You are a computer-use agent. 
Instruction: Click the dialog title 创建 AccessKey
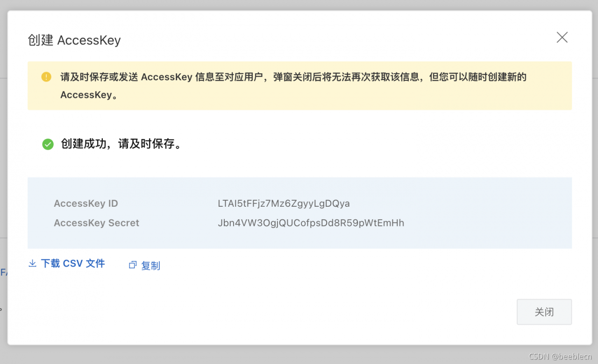pos(74,40)
